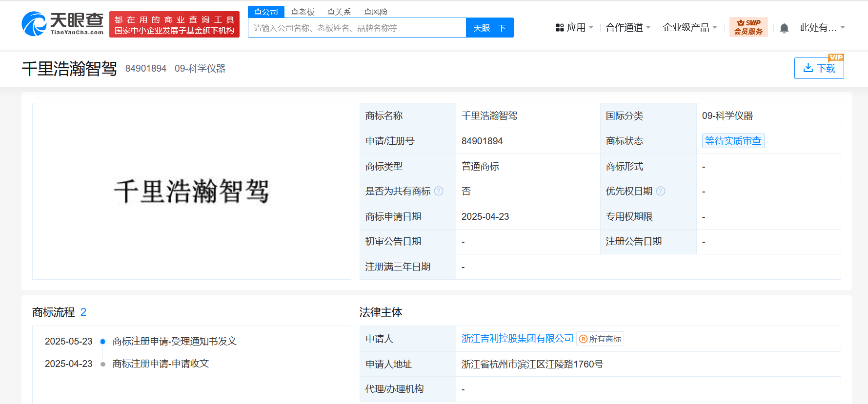This screenshot has height=404, width=868.
Task: Expand the user account menu 此处有…
Action: [822, 28]
